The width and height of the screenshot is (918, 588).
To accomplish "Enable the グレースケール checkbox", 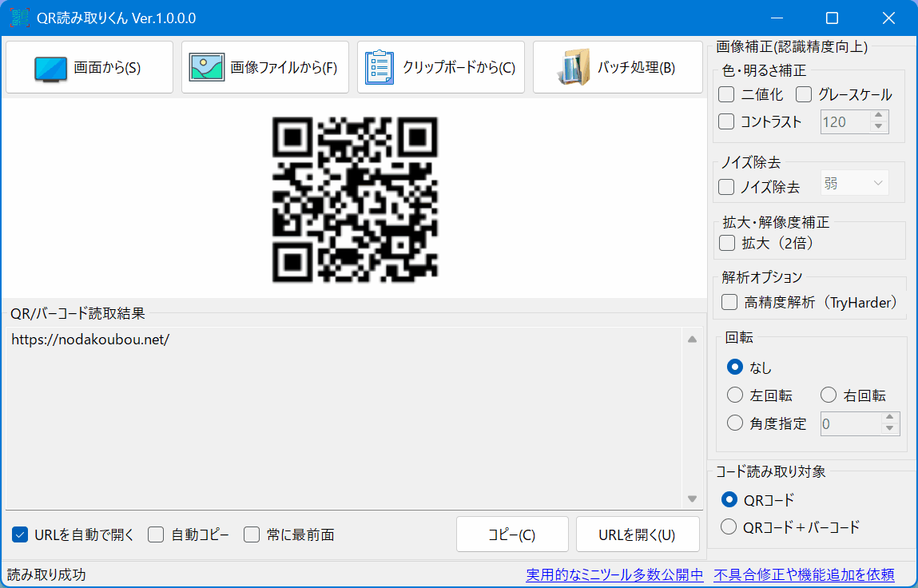I will [802, 94].
